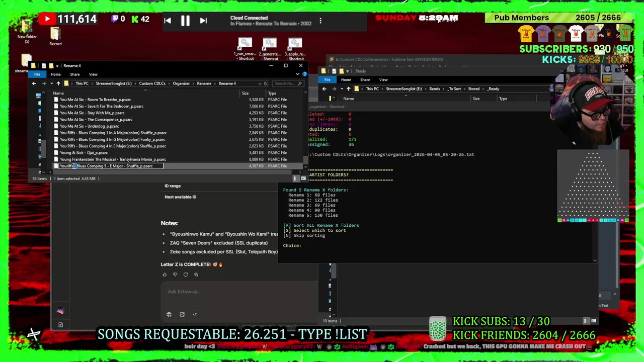The width and height of the screenshot is (644, 362).
Task: Click thumbs up icon under chat response
Action: pos(165,275)
